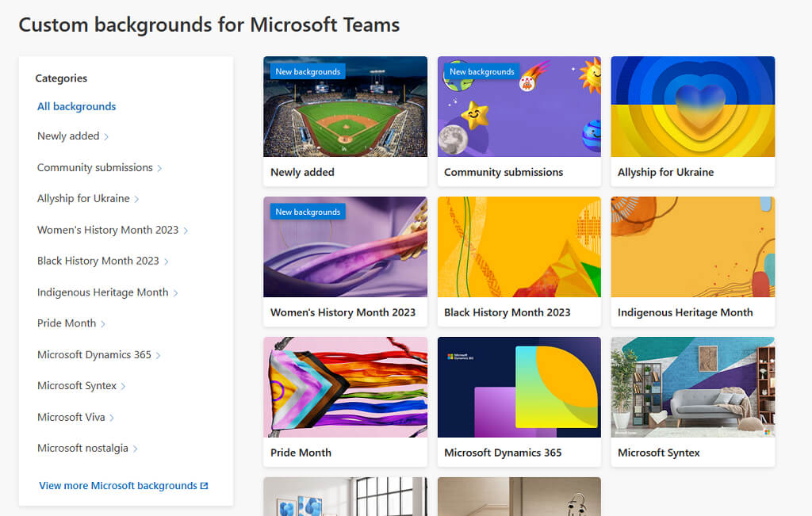
Task: Select the Indigenous Heritage Month orange thumbnail
Action: [692, 247]
